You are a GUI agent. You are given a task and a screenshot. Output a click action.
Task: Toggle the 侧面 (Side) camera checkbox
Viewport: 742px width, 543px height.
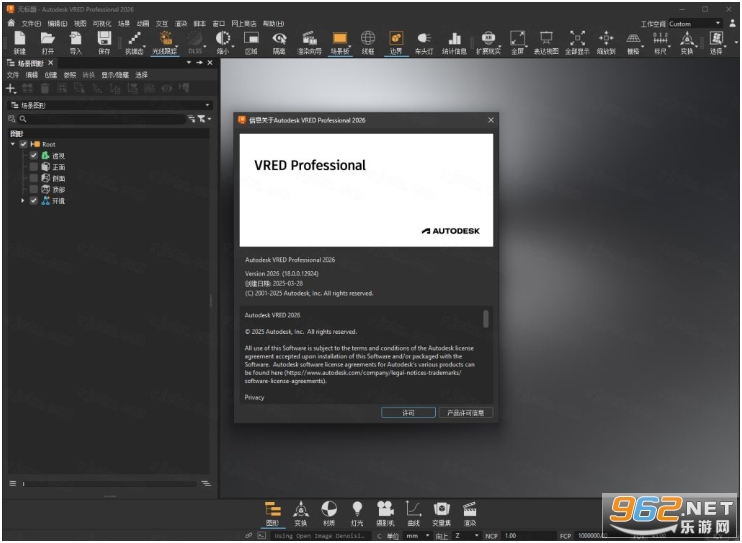pos(34,178)
